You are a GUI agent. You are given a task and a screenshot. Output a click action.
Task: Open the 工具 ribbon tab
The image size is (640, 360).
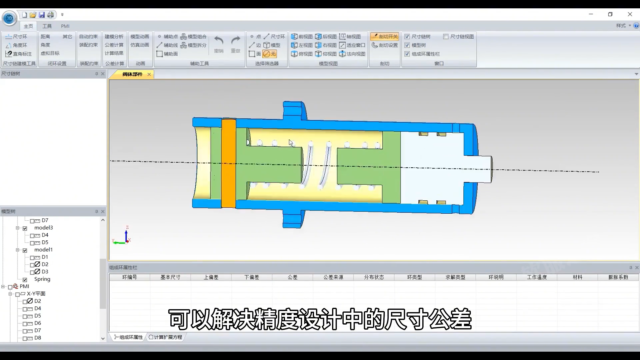tap(47, 26)
